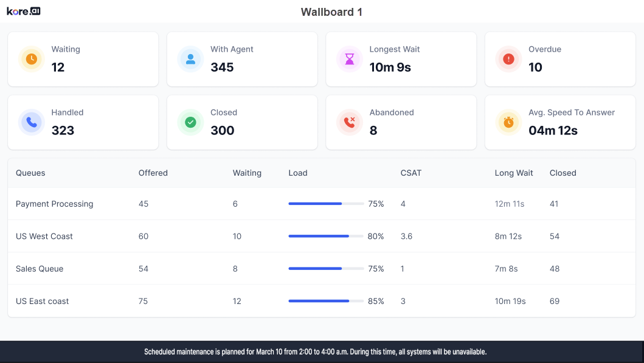Open the Sales Queue row
644x363 pixels.
(40, 269)
